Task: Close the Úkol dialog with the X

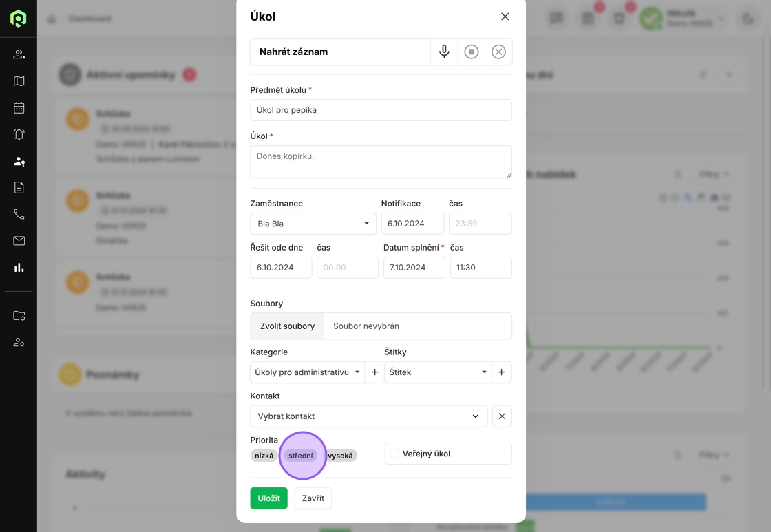Action: (505, 17)
